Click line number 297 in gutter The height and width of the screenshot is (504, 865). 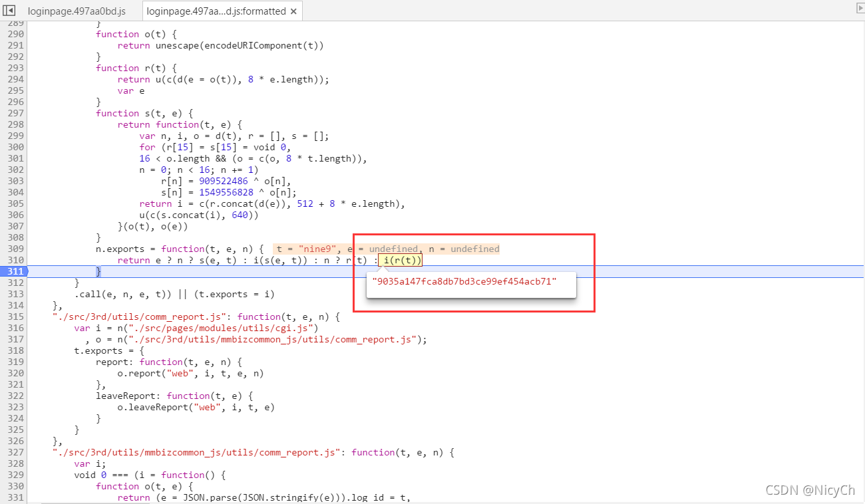click(x=15, y=113)
